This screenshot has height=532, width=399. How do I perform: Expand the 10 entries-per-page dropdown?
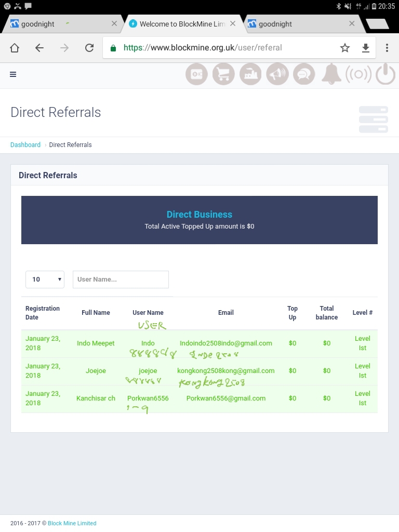[45, 280]
